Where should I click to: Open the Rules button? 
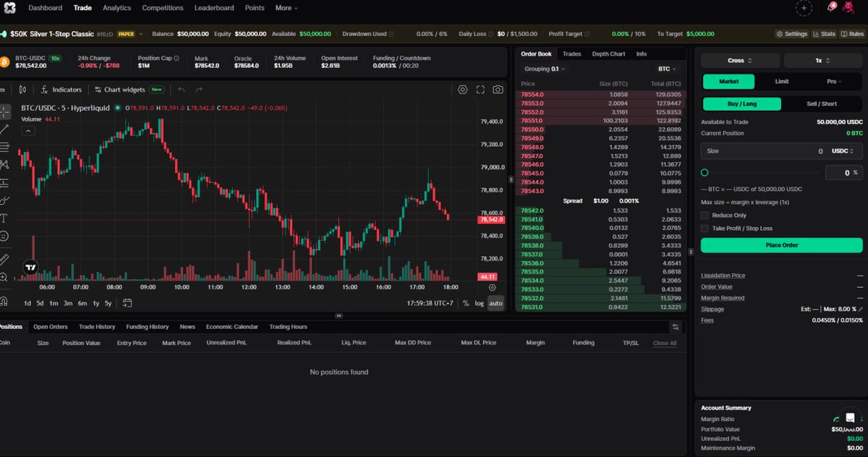coord(851,34)
